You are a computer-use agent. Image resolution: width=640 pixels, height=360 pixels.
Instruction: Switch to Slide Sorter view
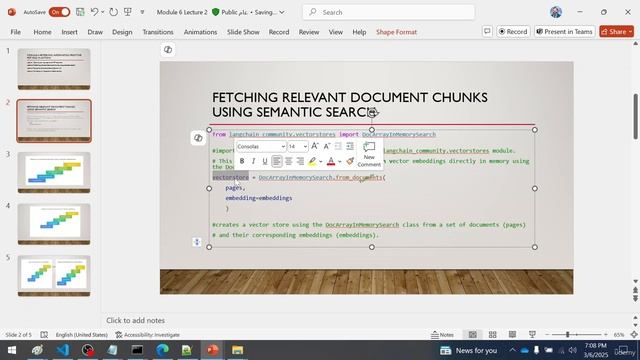point(493,335)
